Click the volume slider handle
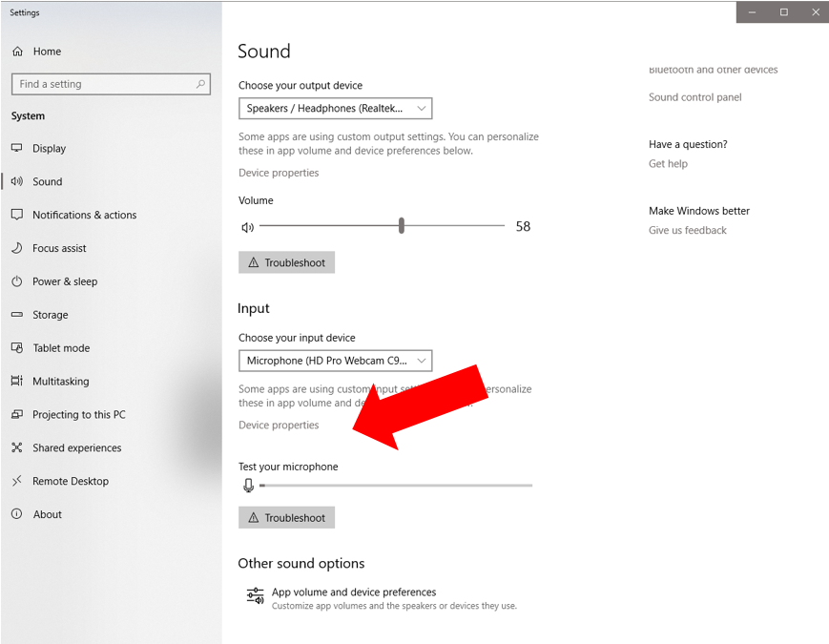Viewport: 829px width, 644px height. click(402, 226)
